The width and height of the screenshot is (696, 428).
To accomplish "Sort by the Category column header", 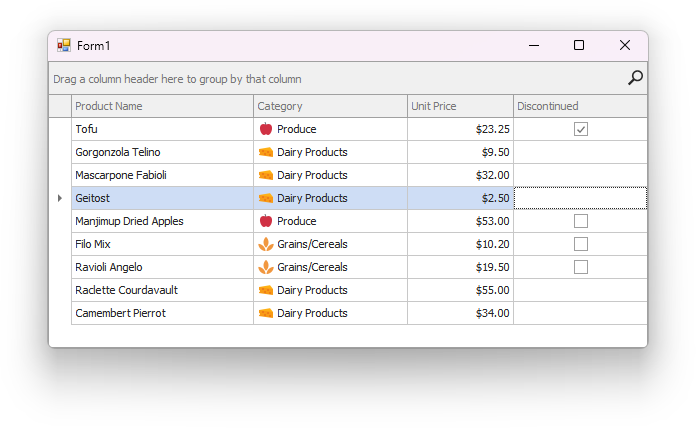I will pyautogui.click(x=330, y=106).
